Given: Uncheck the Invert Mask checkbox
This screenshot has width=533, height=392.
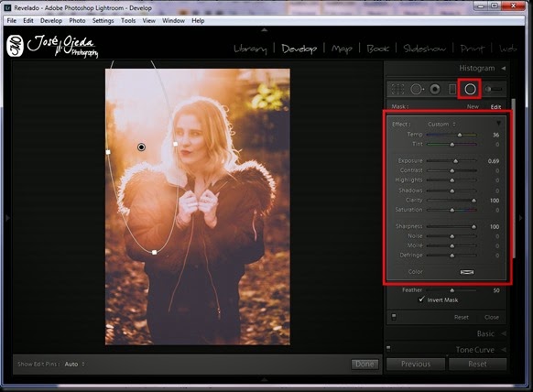Looking at the screenshot, I should 421,299.
